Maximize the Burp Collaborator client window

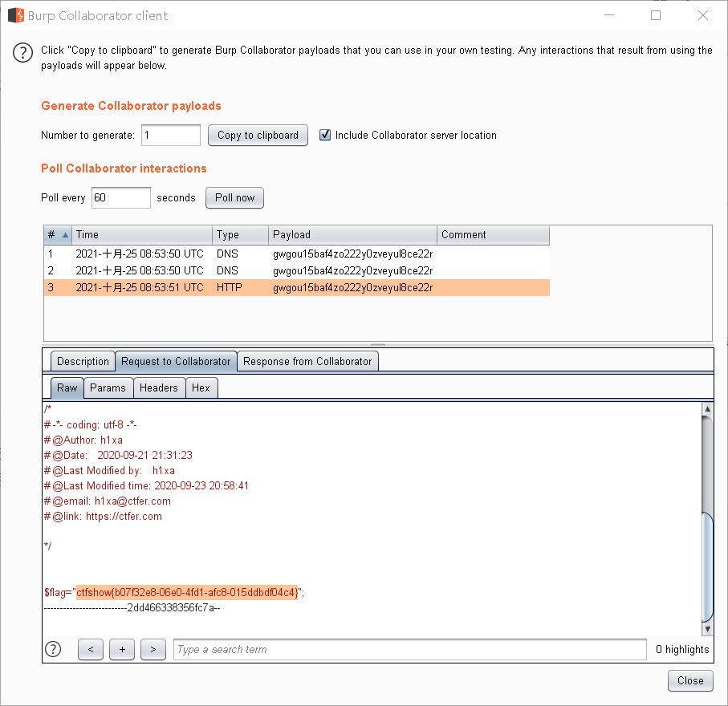pos(656,15)
